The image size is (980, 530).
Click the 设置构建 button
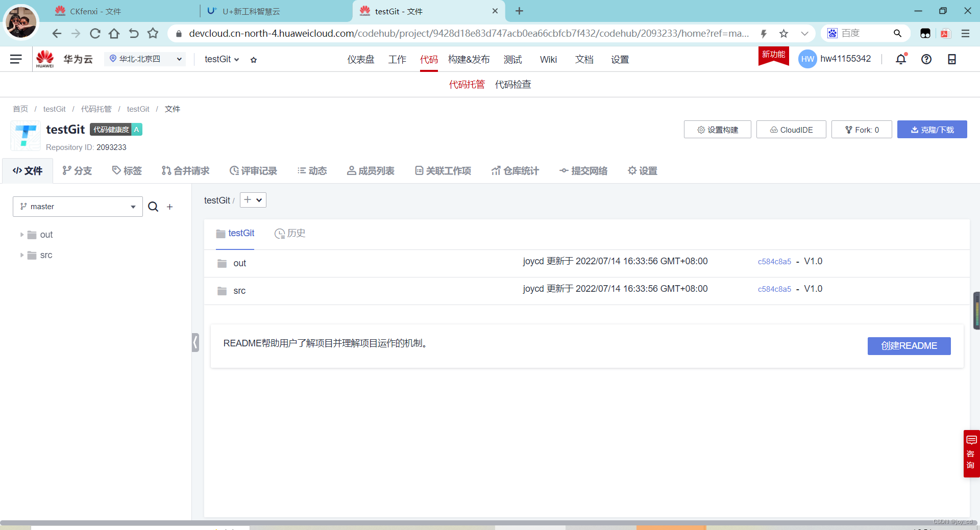click(718, 130)
